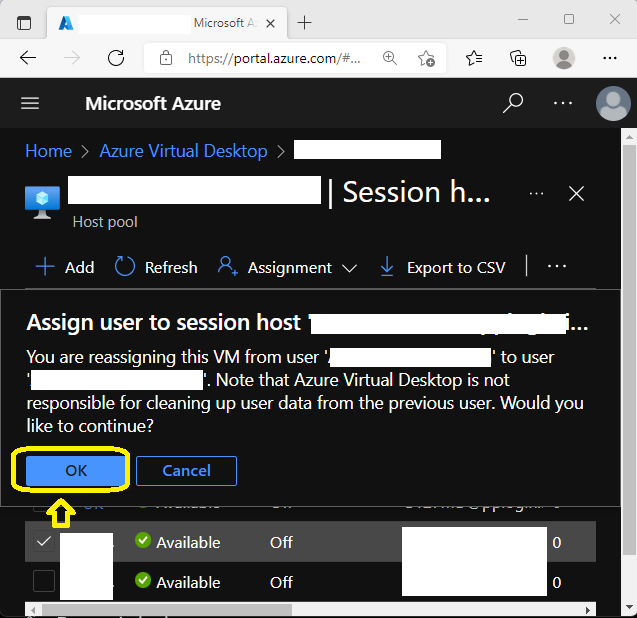View site information lock icon
This screenshot has width=637, height=618.
(x=166, y=58)
